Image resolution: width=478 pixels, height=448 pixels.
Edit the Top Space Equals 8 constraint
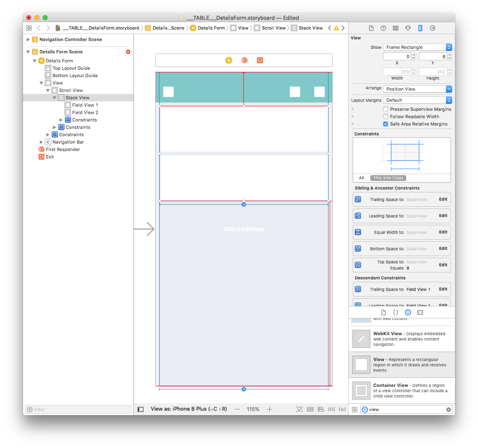443,265
